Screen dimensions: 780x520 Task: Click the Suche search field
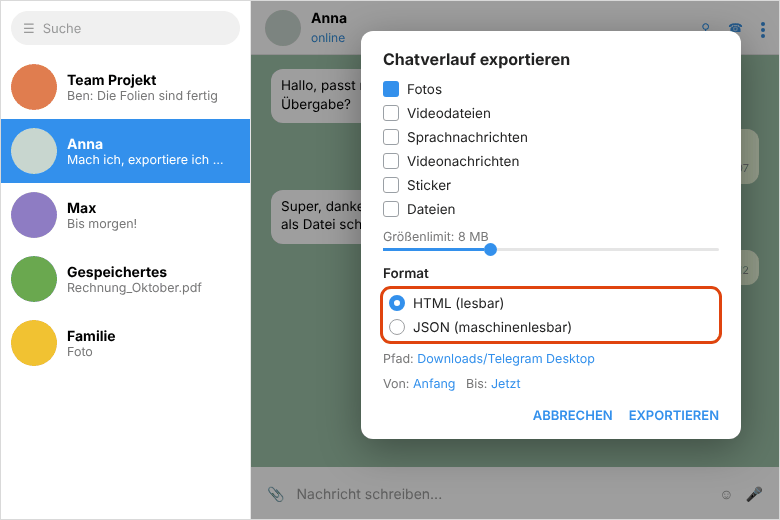[125, 28]
